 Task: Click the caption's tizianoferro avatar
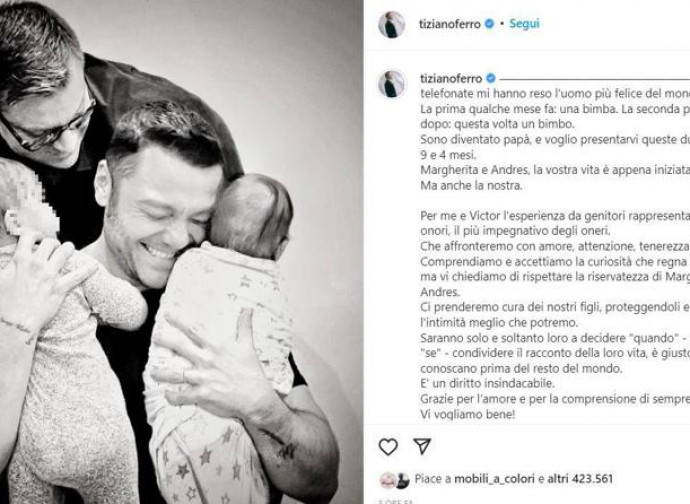point(392,84)
